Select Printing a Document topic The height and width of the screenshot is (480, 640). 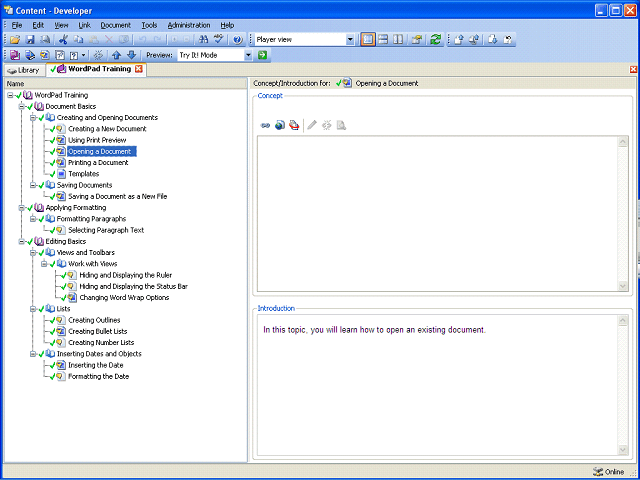coord(98,162)
